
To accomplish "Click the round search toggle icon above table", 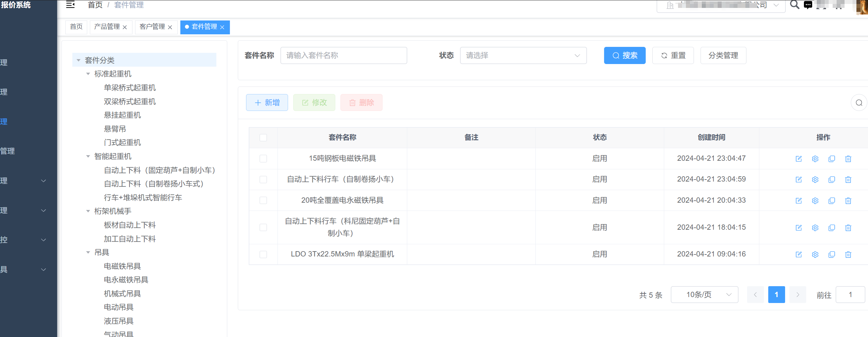I will pyautogui.click(x=858, y=103).
